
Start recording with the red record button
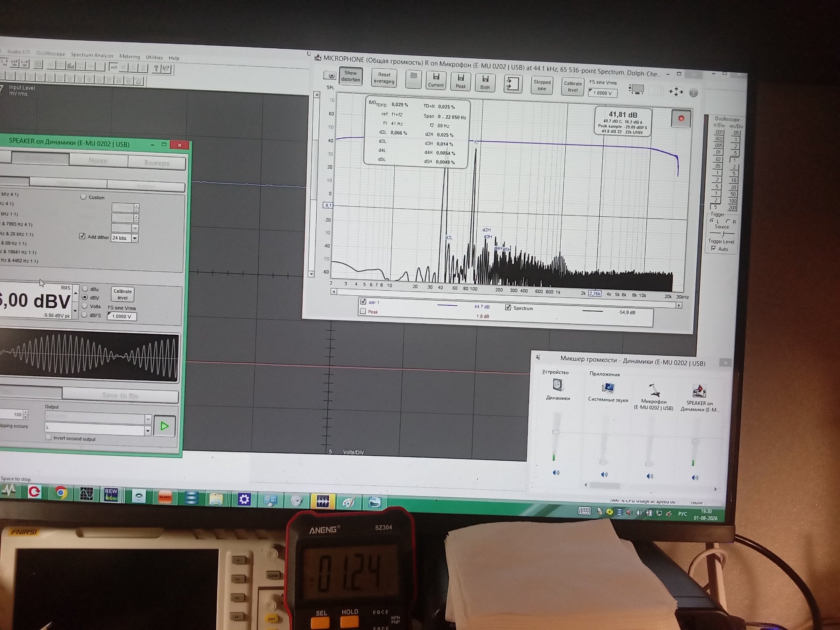pos(681,119)
